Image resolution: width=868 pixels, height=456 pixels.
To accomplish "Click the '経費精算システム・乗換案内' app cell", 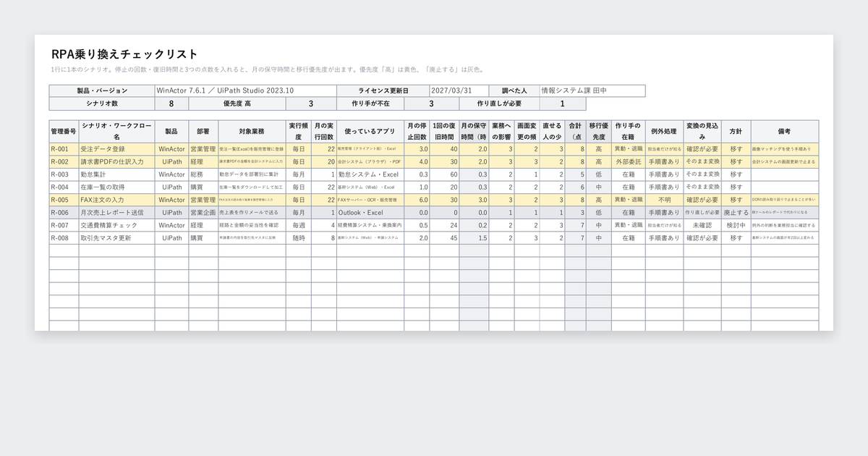I will (x=370, y=225).
